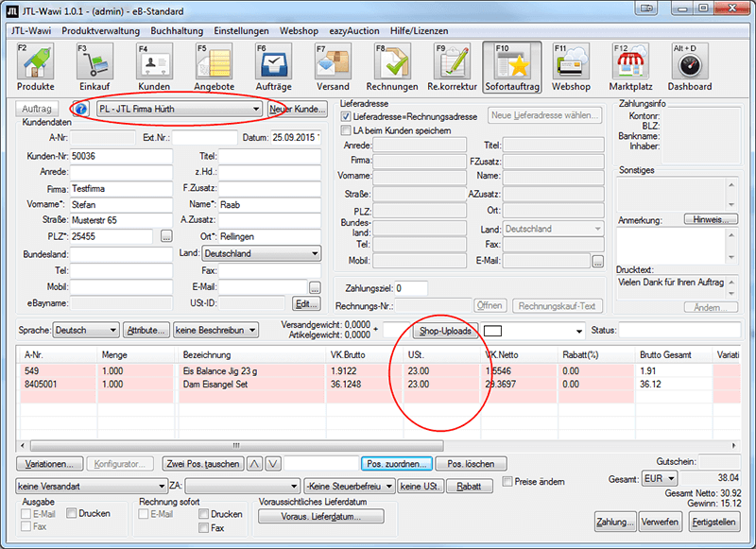The width and height of the screenshot is (756, 549).
Task: Click the JTL logo in title bar
Action: pos(12,10)
